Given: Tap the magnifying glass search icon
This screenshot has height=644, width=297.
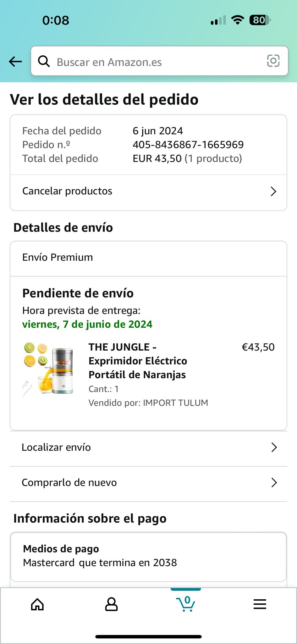Looking at the screenshot, I should (44, 61).
